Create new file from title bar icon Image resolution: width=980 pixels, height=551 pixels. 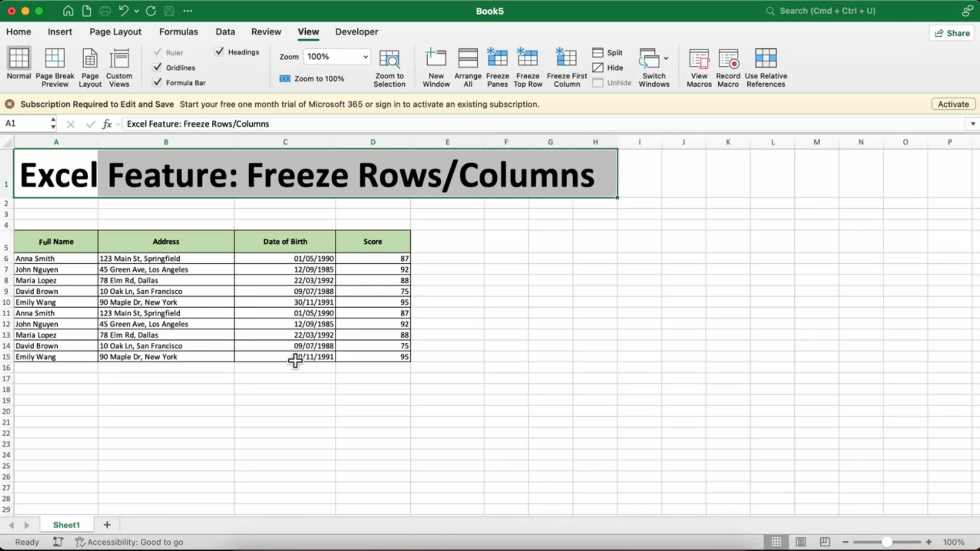tap(86, 11)
